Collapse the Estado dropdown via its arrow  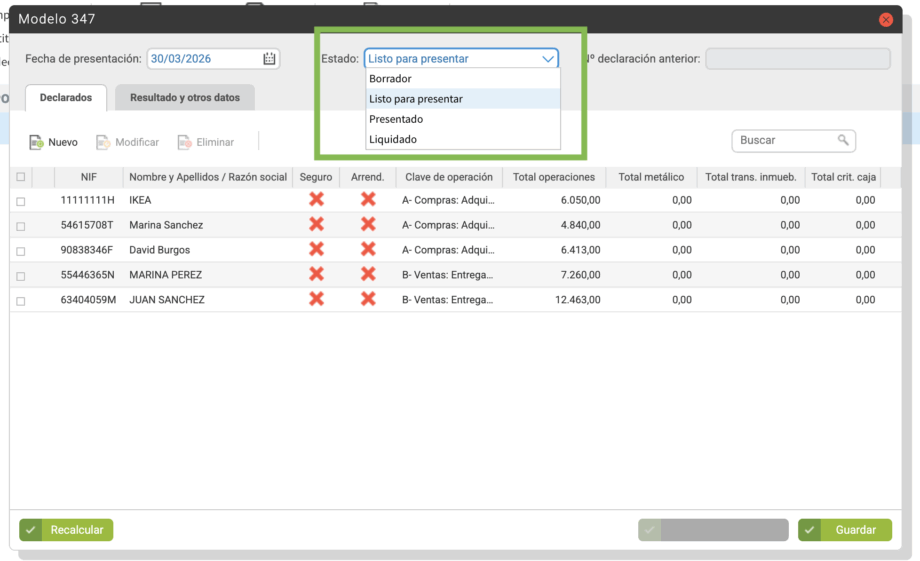point(548,59)
